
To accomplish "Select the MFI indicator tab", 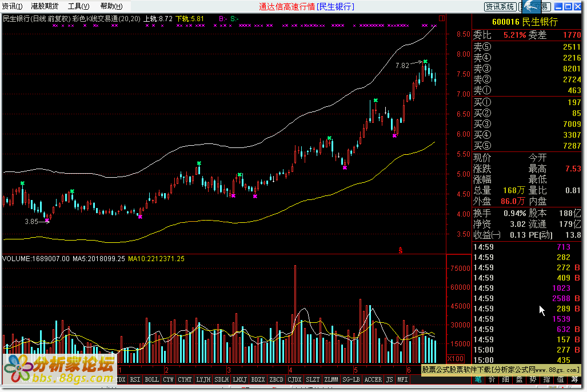I will coord(402,379).
